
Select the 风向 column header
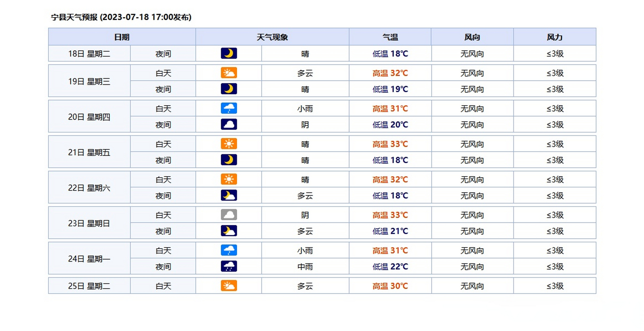(x=472, y=37)
